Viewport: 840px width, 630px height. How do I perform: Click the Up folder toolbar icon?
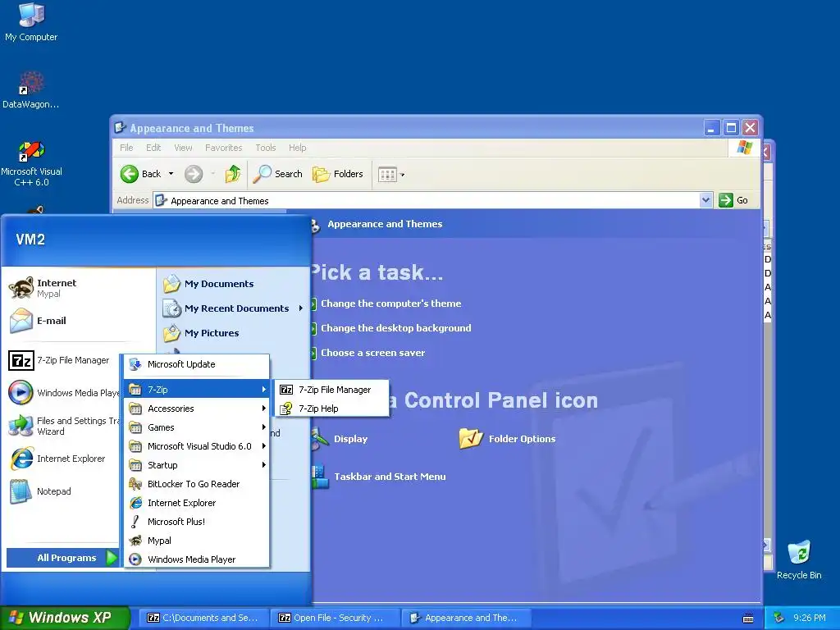tap(232, 174)
